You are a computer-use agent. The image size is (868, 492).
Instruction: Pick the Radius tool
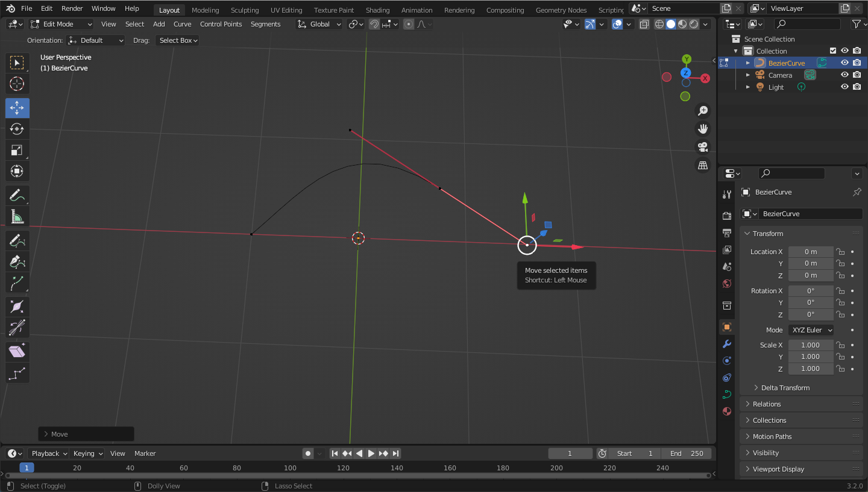tap(17, 307)
